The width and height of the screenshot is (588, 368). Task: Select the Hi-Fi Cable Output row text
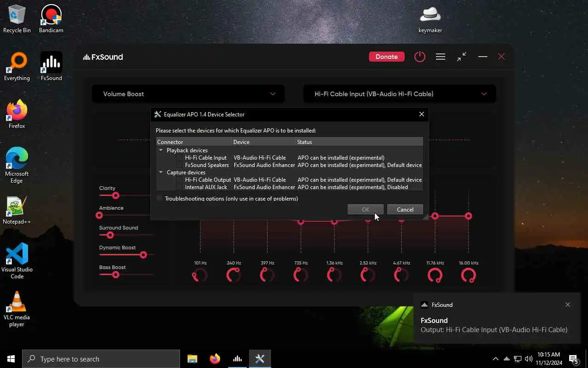point(208,180)
